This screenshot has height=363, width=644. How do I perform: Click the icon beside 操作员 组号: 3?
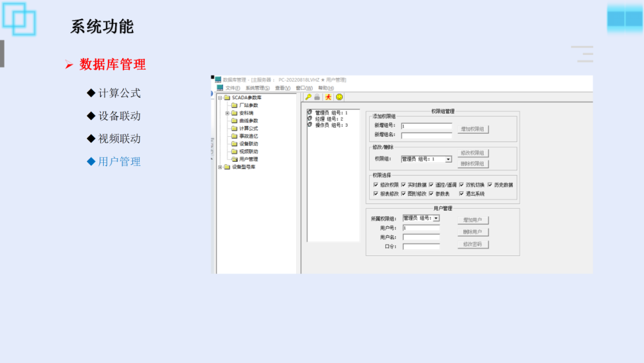point(309,125)
